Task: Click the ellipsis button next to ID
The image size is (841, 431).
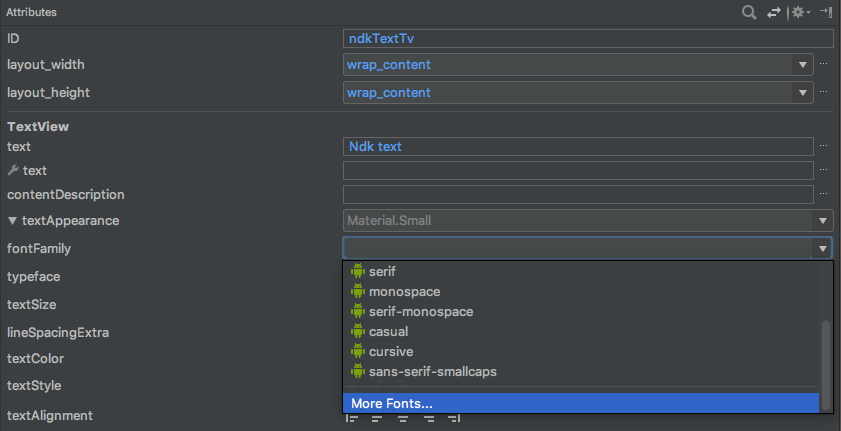Action: (825, 39)
